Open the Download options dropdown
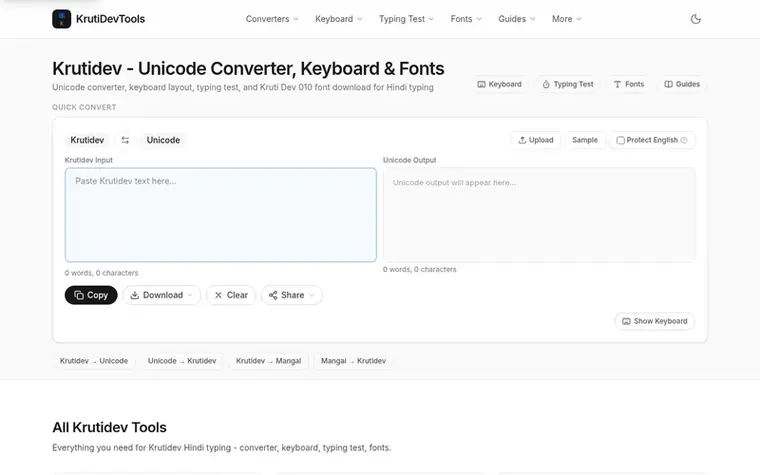 click(161, 295)
